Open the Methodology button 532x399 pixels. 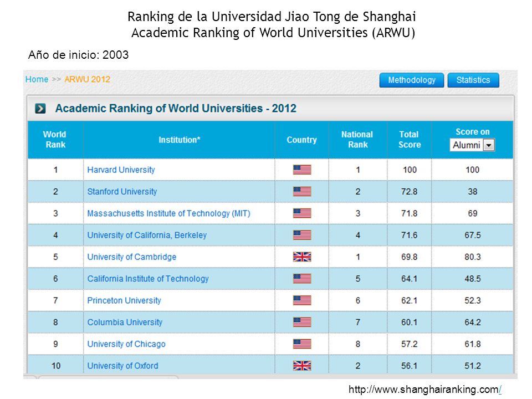(x=412, y=80)
